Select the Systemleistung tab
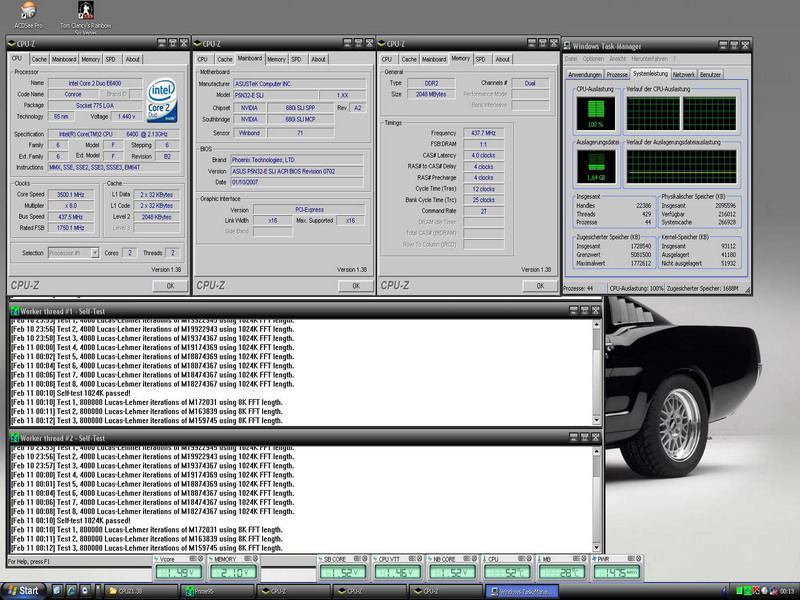The height and width of the screenshot is (600, 800). tap(650, 73)
